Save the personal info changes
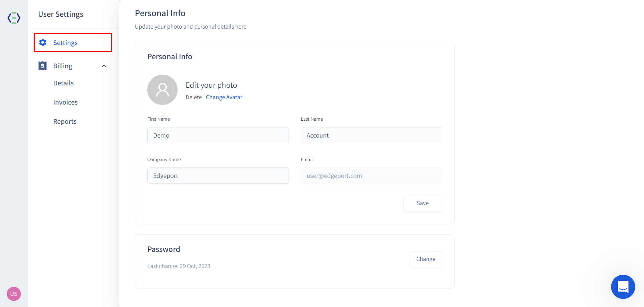 tap(422, 203)
